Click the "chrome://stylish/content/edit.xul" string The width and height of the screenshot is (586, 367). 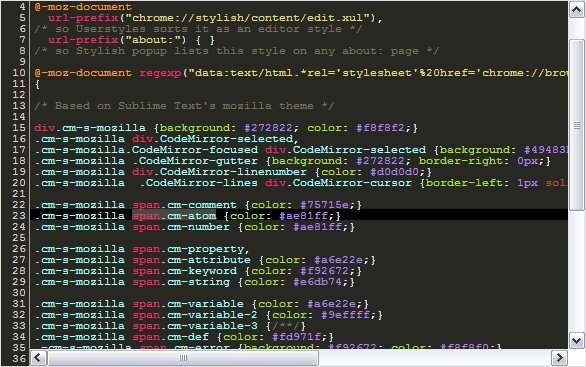coord(247,18)
